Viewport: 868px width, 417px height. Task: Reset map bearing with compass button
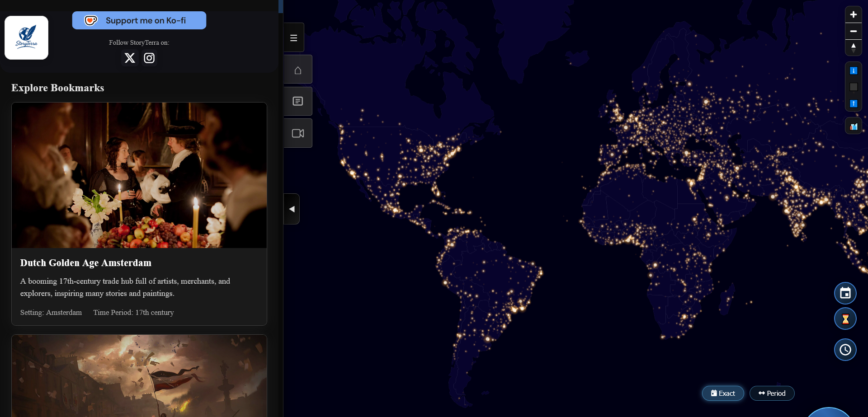(x=853, y=47)
